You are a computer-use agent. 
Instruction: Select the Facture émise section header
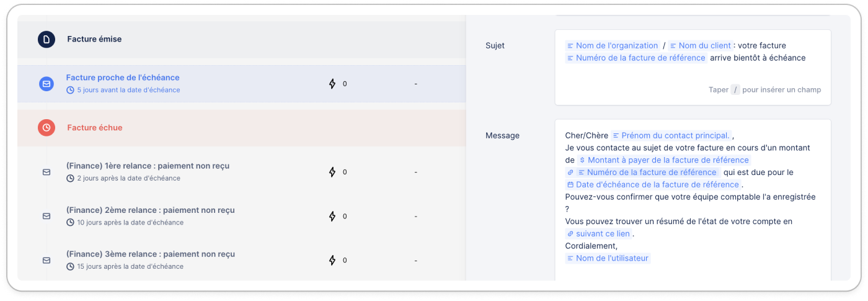point(242,39)
